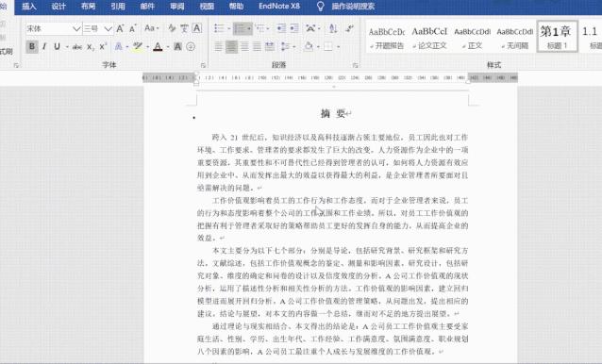Image resolution: width=602 pixels, height=364 pixels.
Task: Open the Asian layout tool
Action: point(311,28)
